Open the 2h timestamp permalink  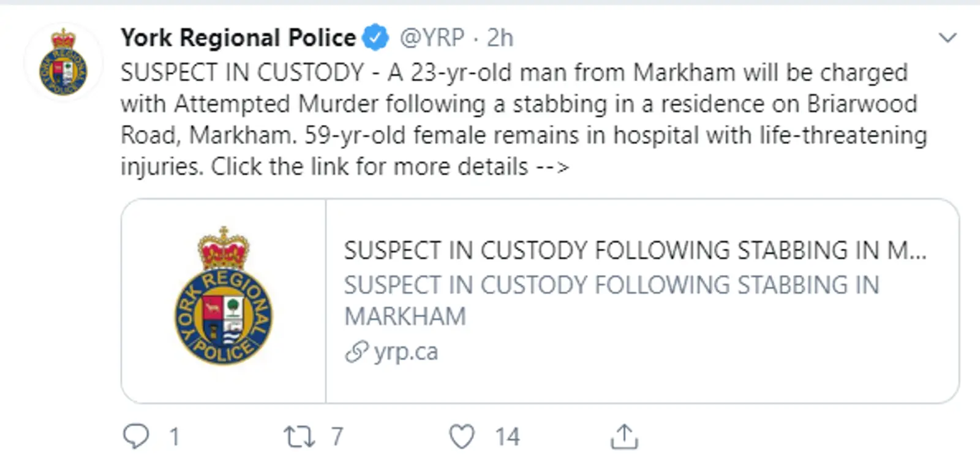pos(500,38)
